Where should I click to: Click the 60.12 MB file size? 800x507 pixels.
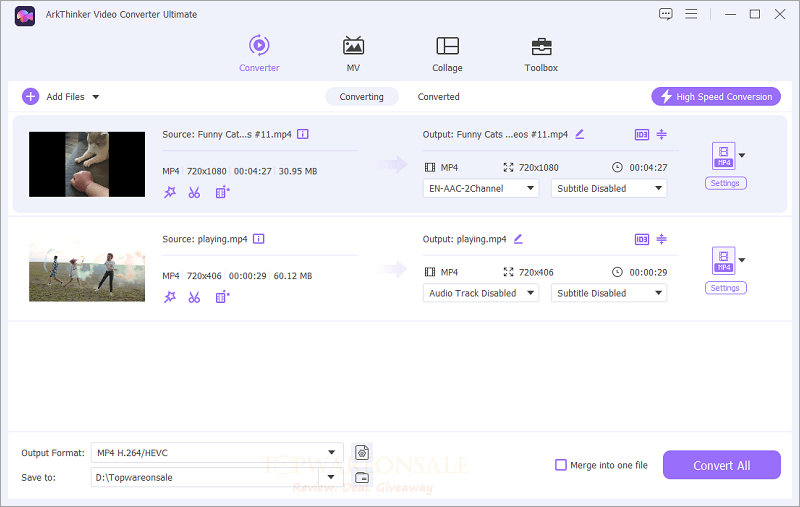coord(293,276)
